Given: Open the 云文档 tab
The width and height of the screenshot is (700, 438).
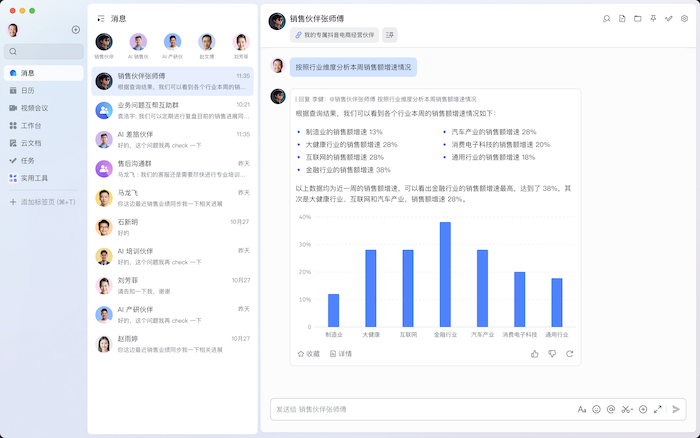Looking at the screenshot, I should (x=44, y=143).
